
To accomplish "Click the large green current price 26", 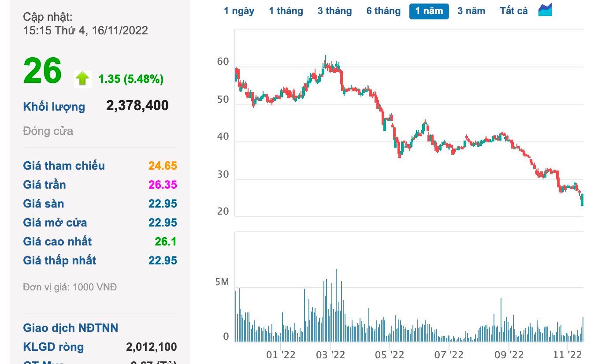I will click(x=42, y=71).
